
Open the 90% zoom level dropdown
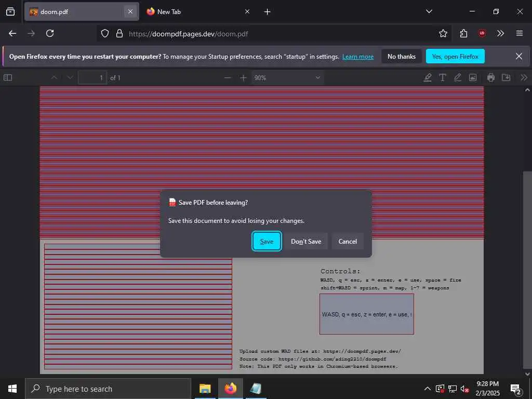coord(287,78)
